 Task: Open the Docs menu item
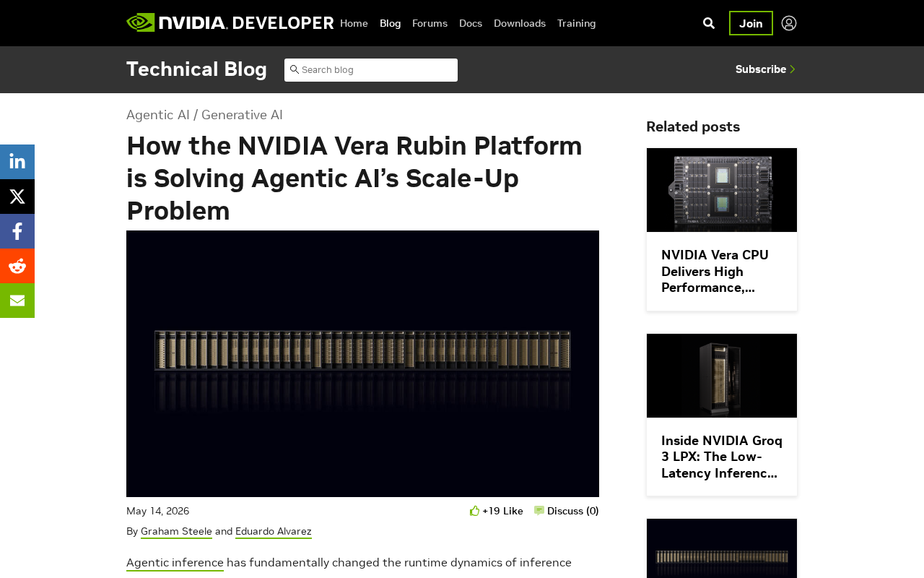pos(471,23)
